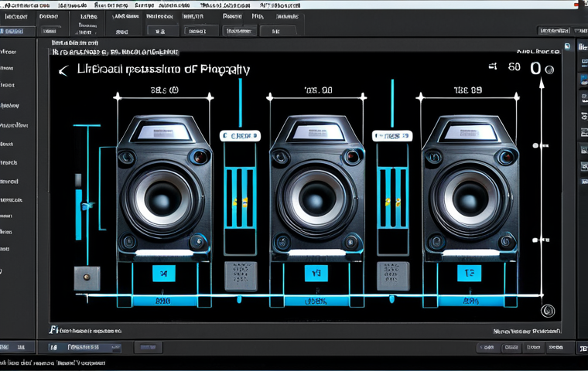
Task: Click the lower marker on the right vertical axis
Action: tap(540, 240)
